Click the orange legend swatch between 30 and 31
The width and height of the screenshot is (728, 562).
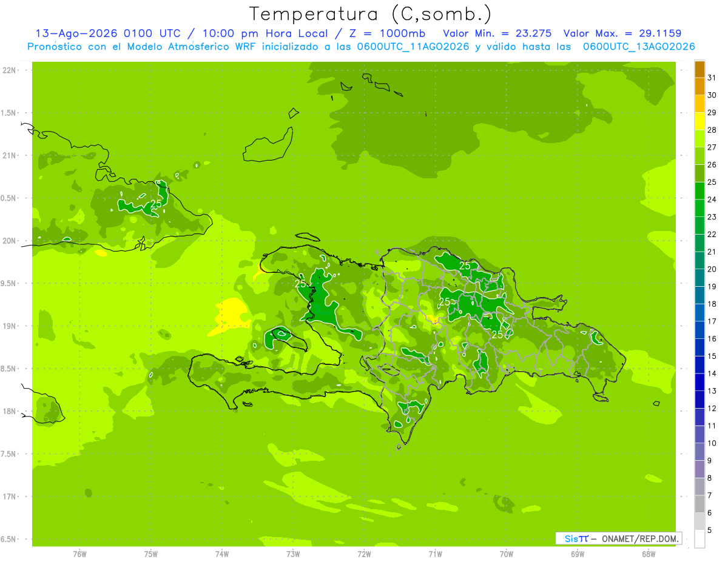point(699,87)
